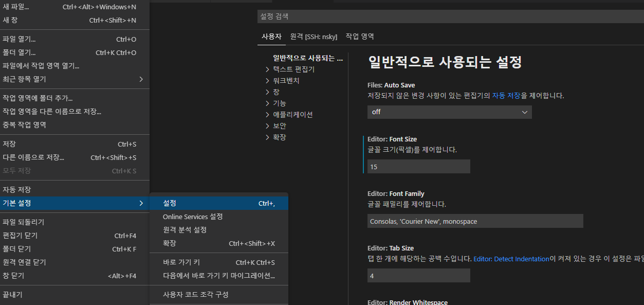644x305 pixels.
Task: Click '작업 영역에 폴더 추가...'
Action: point(75,98)
